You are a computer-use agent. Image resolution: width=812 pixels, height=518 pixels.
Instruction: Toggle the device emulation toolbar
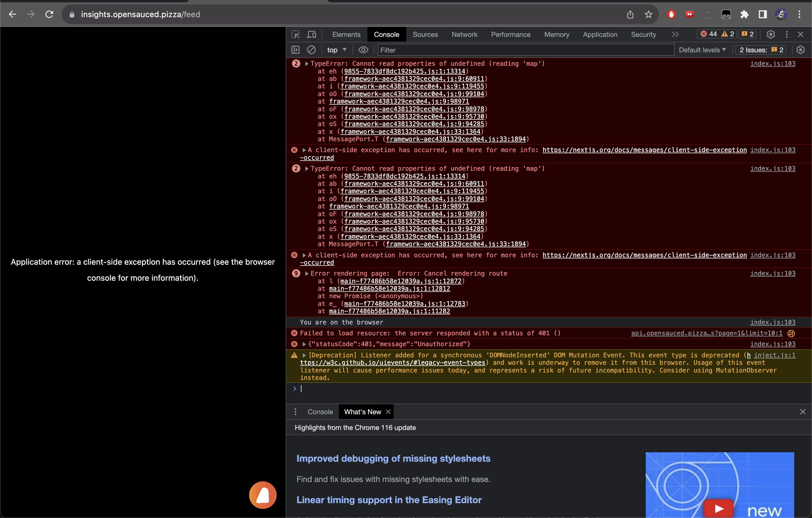[x=311, y=34]
